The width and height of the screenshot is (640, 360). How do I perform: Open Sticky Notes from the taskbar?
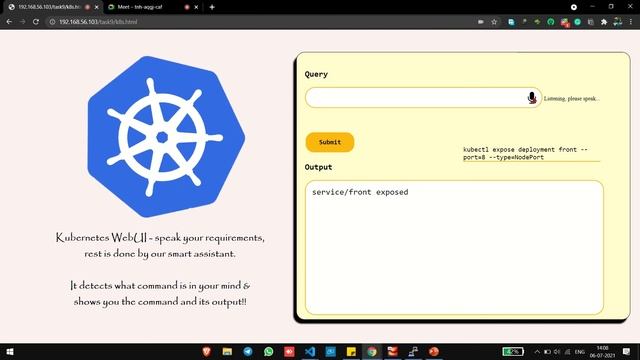point(351,351)
